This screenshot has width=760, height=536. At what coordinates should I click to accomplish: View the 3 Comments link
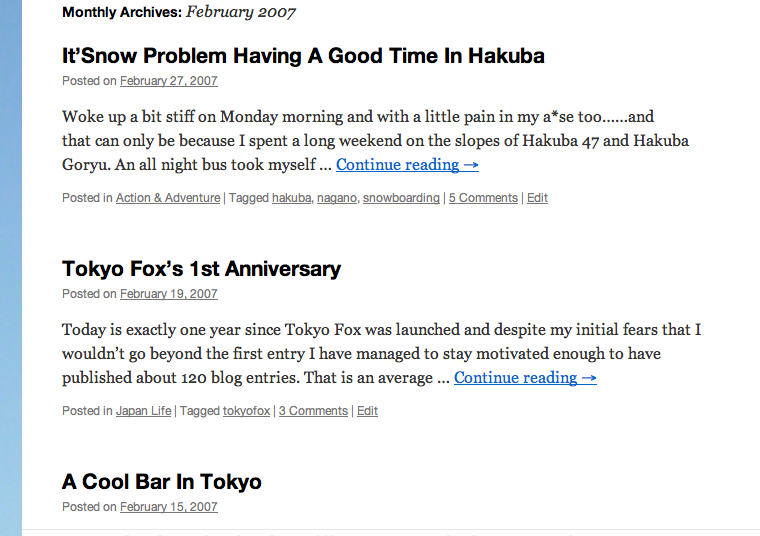pos(313,411)
